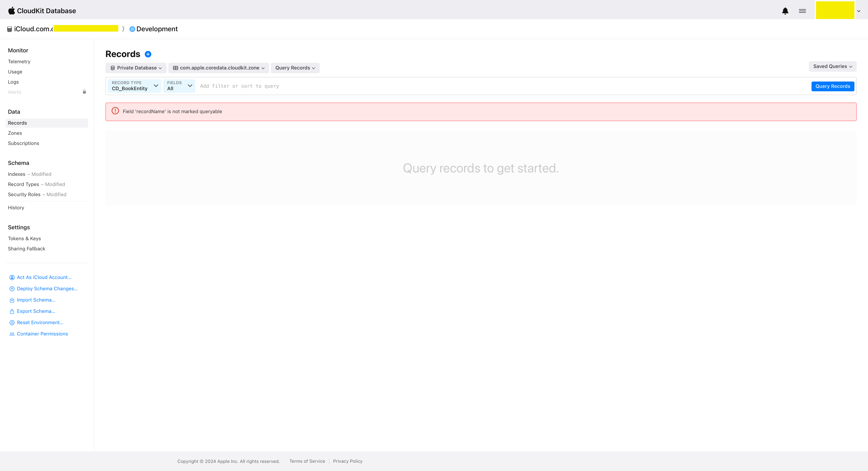Click the Apple logo icon

tap(11, 10)
